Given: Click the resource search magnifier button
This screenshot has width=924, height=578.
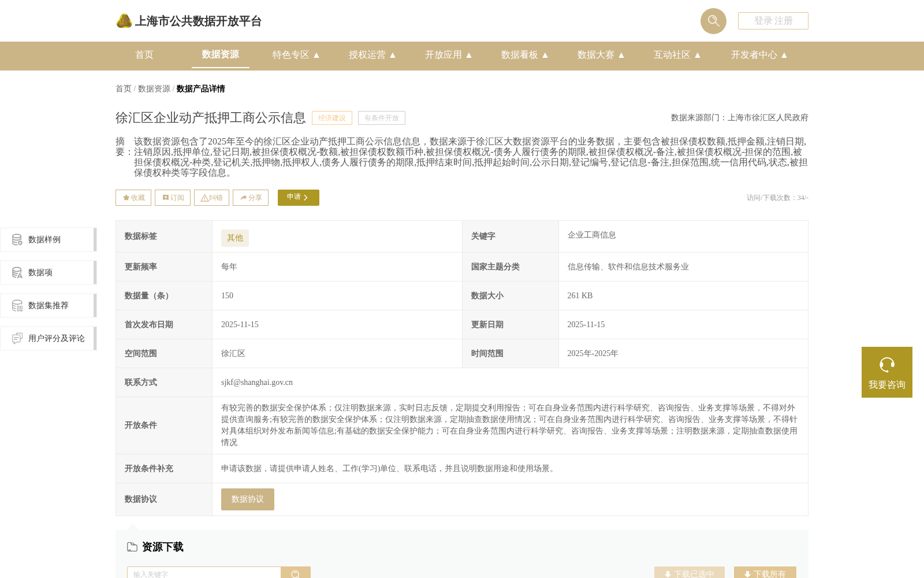Looking at the screenshot, I should (296, 573).
